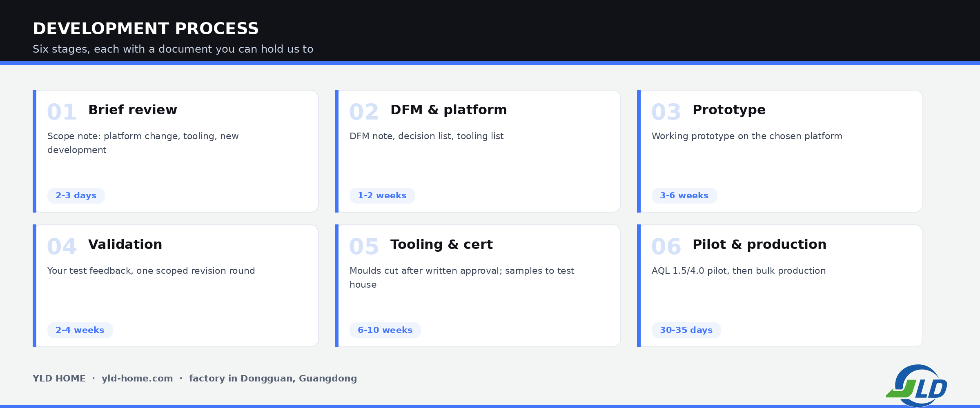Select the Prototype card title
Viewport: 980px width, 408px height.
tap(729, 110)
